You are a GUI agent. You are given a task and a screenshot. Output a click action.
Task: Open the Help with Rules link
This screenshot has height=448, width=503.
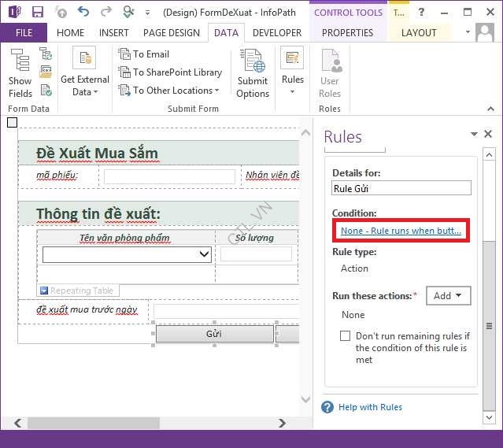click(370, 407)
